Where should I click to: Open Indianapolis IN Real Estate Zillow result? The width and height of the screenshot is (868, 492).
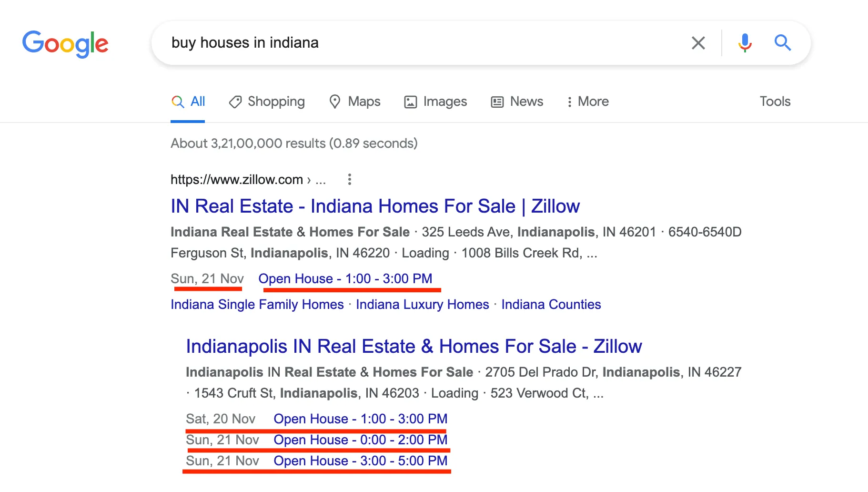point(414,347)
